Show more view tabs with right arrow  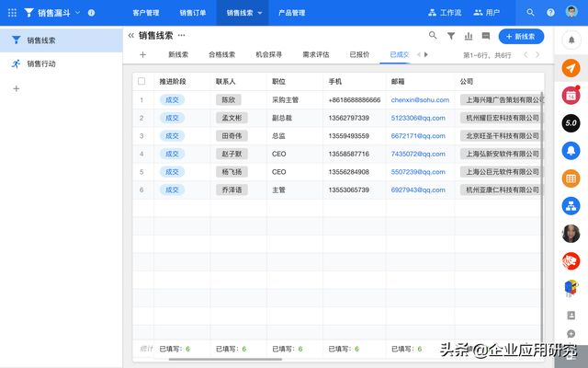pos(426,55)
